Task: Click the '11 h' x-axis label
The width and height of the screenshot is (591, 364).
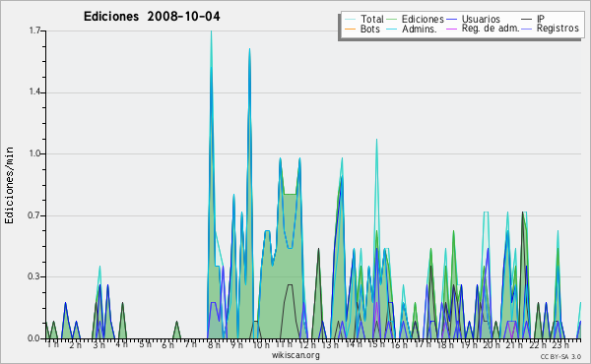Action: (284, 344)
